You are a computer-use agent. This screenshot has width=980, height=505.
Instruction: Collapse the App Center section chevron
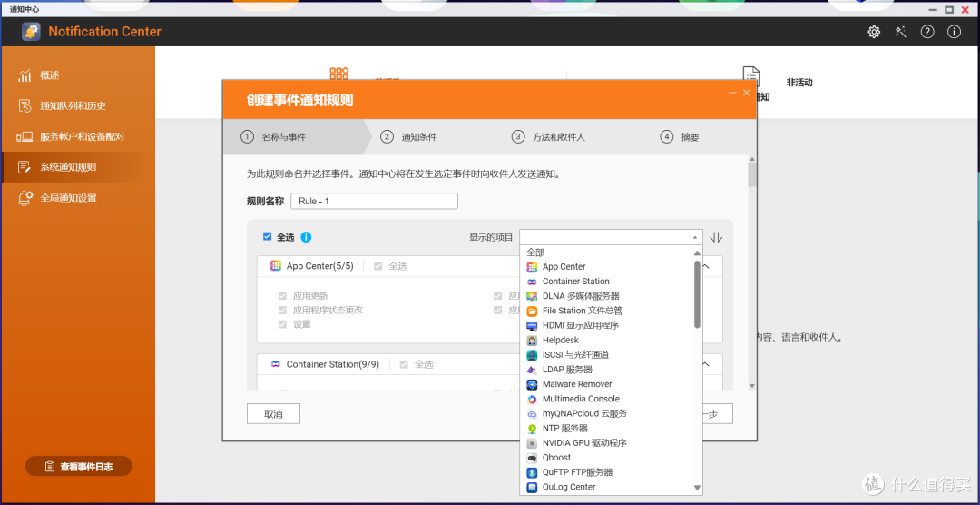click(706, 266)
